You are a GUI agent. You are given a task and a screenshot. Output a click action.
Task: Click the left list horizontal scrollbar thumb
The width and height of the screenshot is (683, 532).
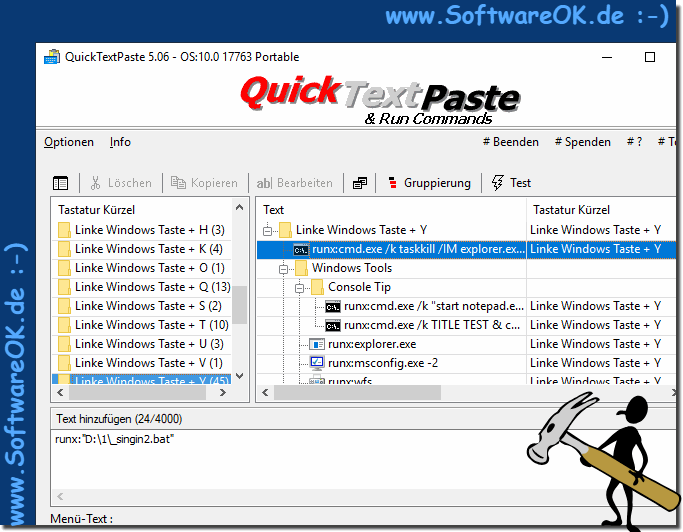pyautogui.click(x=137, y=393)
